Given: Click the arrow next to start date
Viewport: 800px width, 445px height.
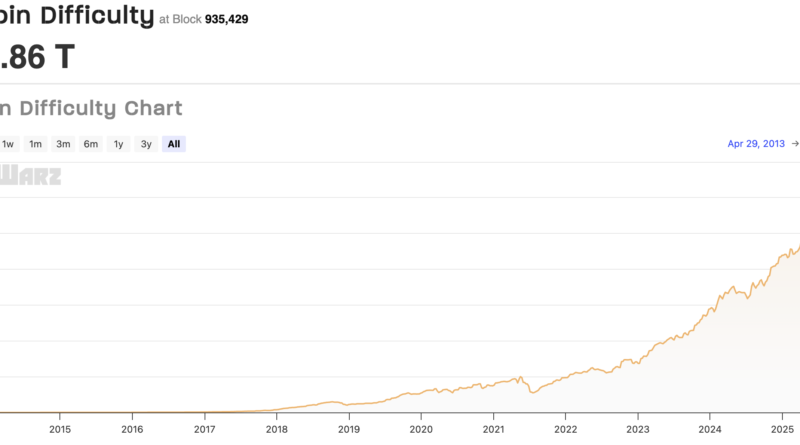Looking at the screenshot, I should tap(795, 144).
